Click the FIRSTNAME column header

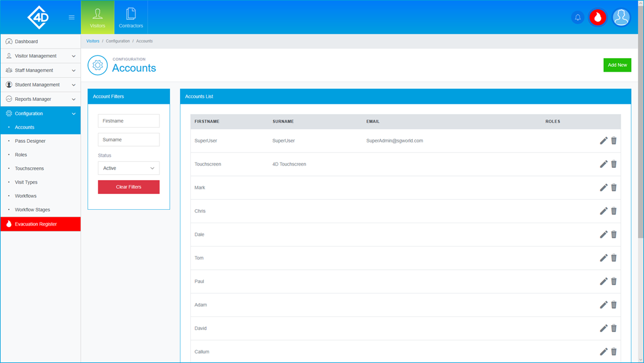[207, 122]
